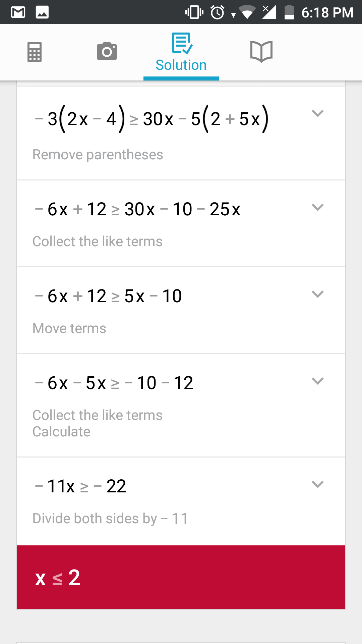Expand the Divide both sides by -11 step
Viewport: 362px width, 644px height.
pos(317,484)
